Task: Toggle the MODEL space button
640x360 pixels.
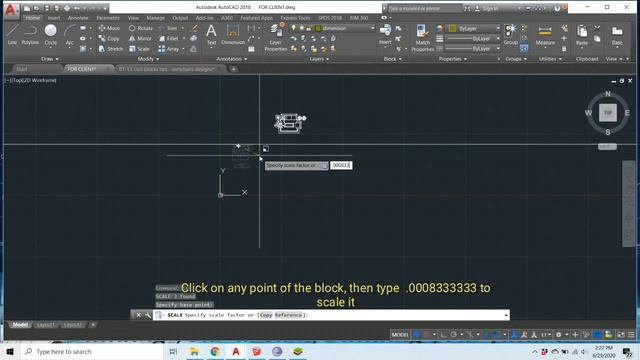Action: pos(400,335)
